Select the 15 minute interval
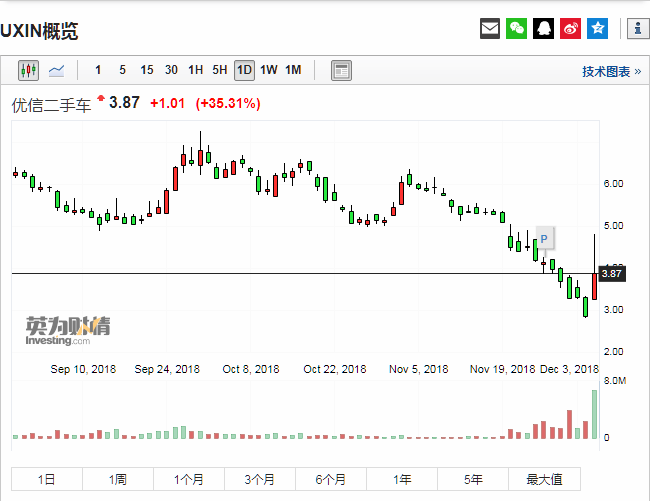This screenshot has width=650, height=501. coord(147,70)
